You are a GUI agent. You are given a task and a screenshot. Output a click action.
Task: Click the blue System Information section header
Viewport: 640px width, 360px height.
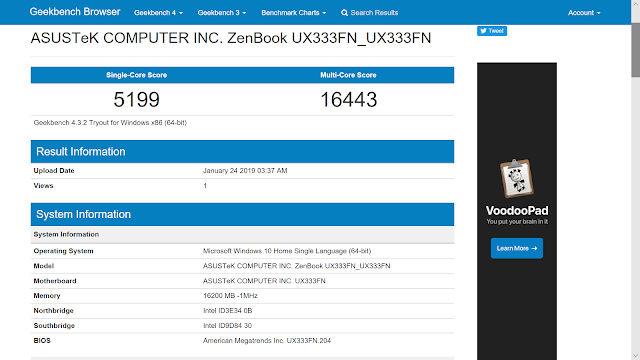point(242,214)
